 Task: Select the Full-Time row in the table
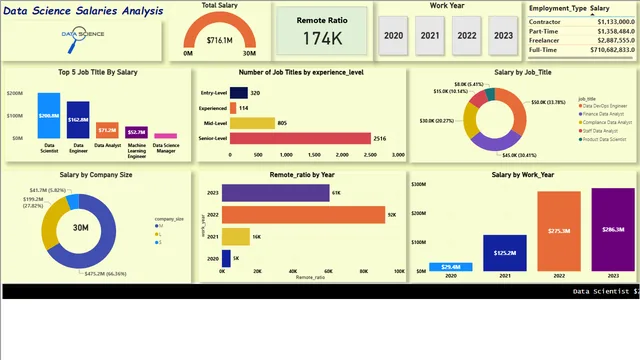(x=582, y=50)
